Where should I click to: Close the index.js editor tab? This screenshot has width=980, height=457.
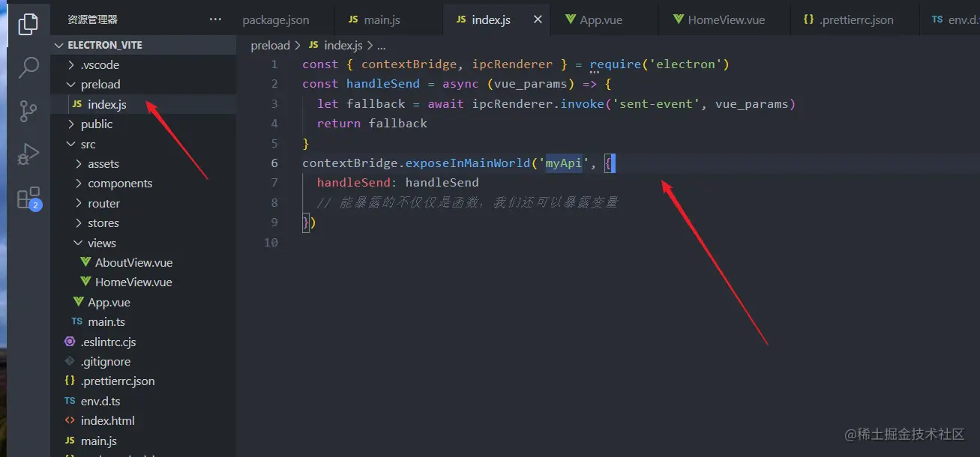(538, 19)
